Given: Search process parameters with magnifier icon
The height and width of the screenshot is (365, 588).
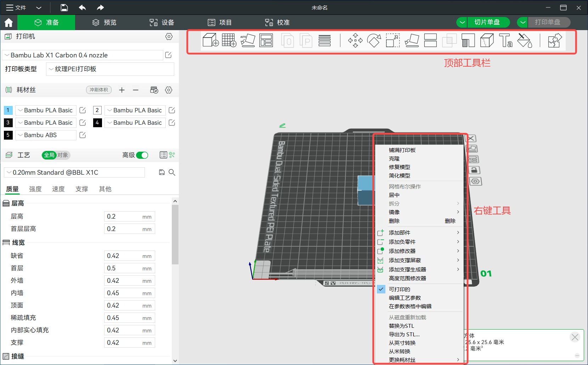Looking at the screenshot, I should point(172,172).
